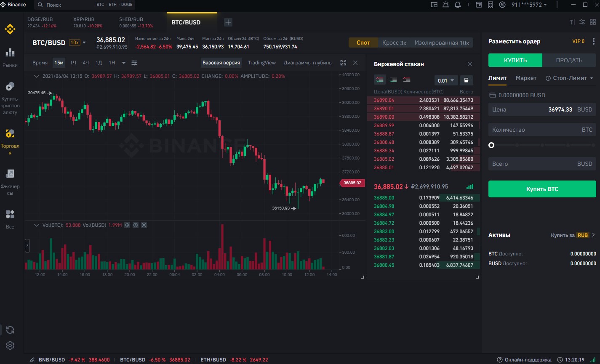Close the chart panel
The height and width of the screenshot is (364, 600).
click(355, 63)
